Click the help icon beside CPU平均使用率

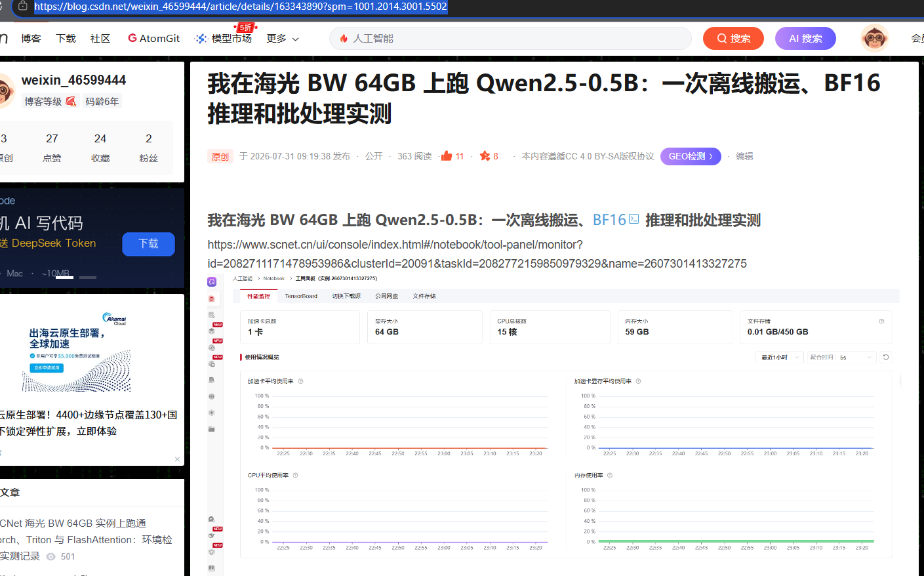tap(295, 475)
